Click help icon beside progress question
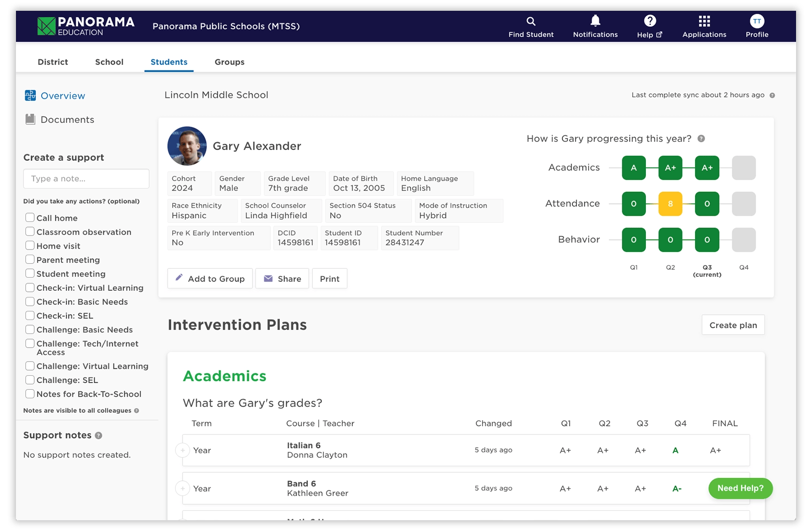The width and height of the screenshot is (812, 531). pyautogui.click(x=701, y=138)
